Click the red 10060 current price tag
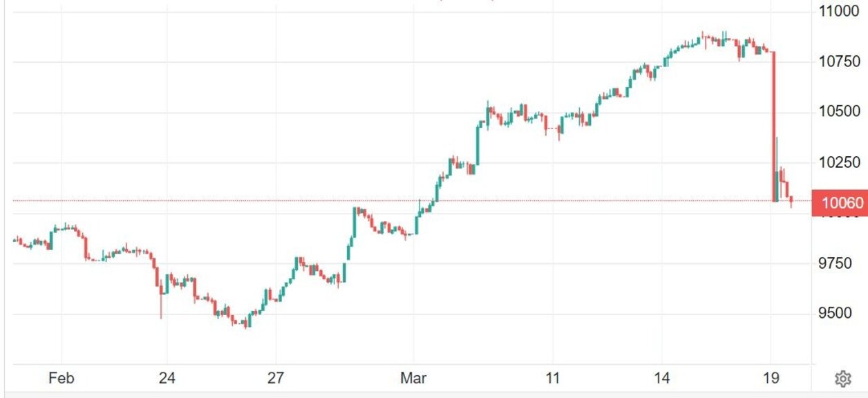Viewport: 868px width, 398px height. tap(839, 202)
